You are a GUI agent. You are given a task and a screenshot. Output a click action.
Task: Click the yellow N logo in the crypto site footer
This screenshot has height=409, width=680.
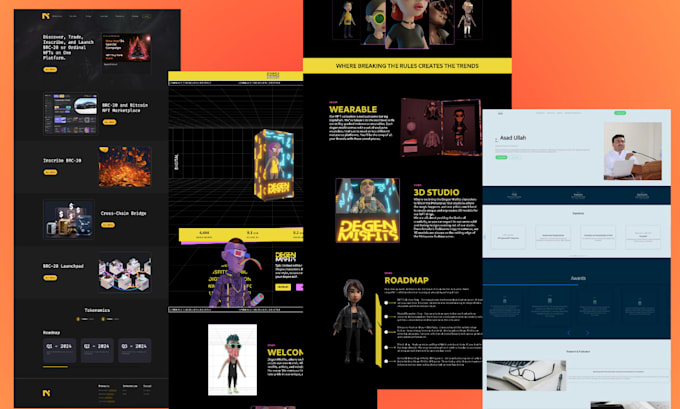tap(46, 393)
